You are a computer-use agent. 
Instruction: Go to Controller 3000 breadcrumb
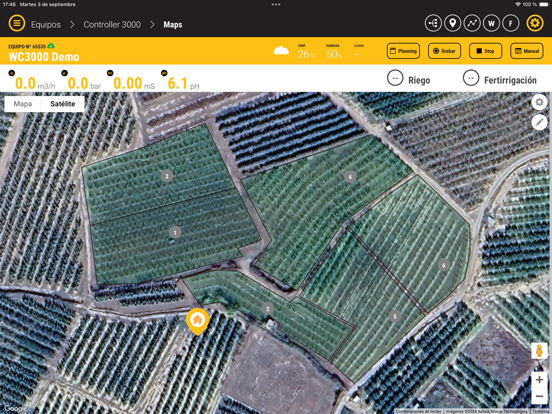pos(112,25)
